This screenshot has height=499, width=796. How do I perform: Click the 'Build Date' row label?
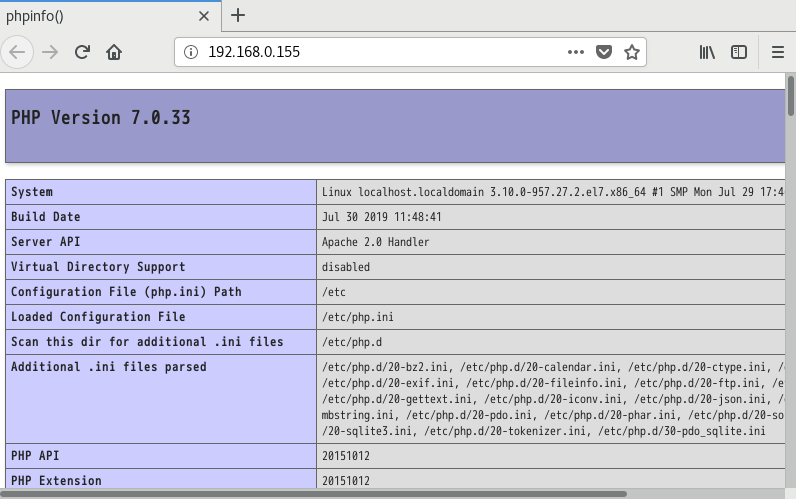coord(46,217)
